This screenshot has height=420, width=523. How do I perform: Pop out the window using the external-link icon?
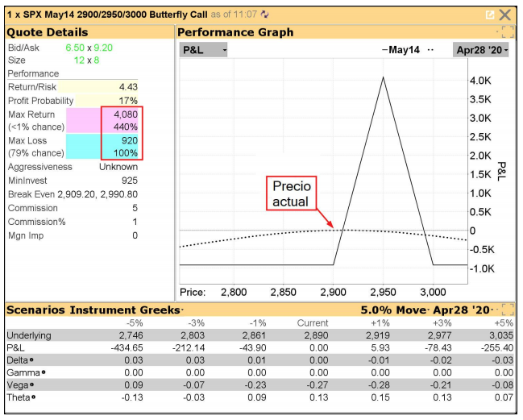[x=489, y=15]
